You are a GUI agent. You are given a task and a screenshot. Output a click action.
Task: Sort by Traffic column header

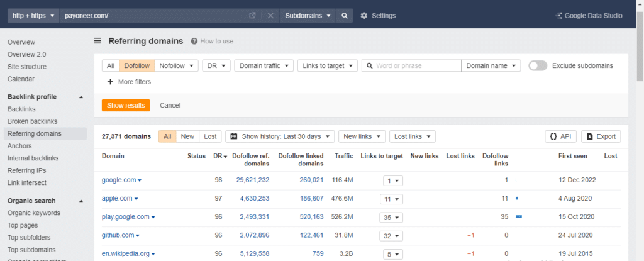pyautogui.click(x=344, y=156)
